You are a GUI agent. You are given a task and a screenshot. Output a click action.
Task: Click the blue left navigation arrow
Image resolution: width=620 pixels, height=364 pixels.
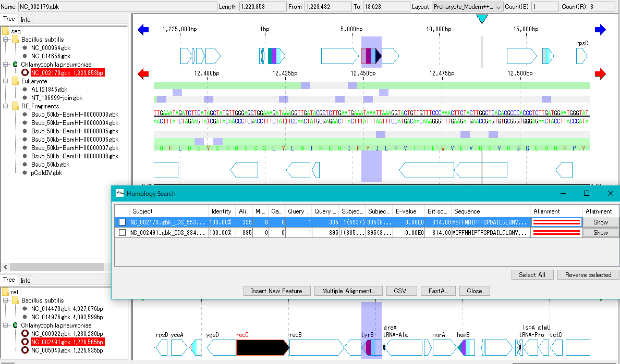click(143, 30)
